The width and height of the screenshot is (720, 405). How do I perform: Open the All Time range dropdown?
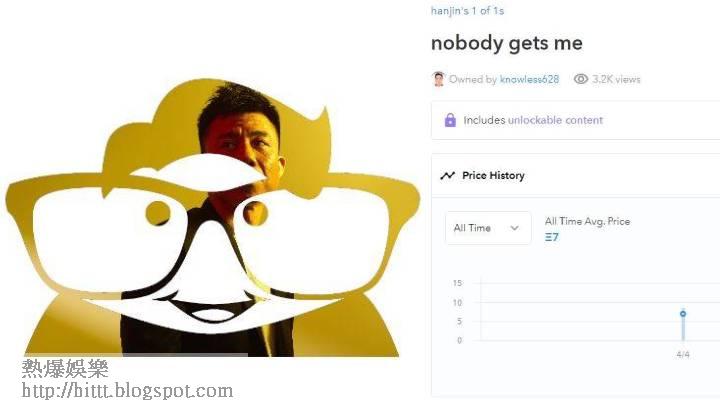point(488,228)
